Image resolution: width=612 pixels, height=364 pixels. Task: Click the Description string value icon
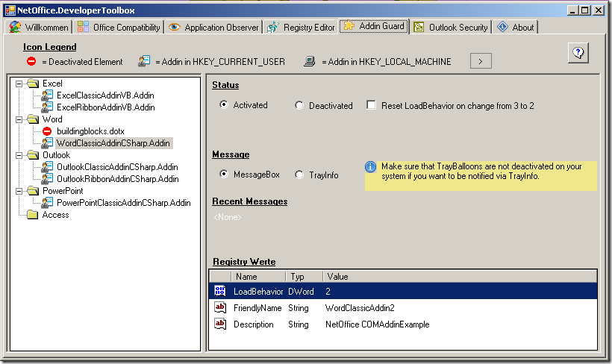(x=220, y=324)
